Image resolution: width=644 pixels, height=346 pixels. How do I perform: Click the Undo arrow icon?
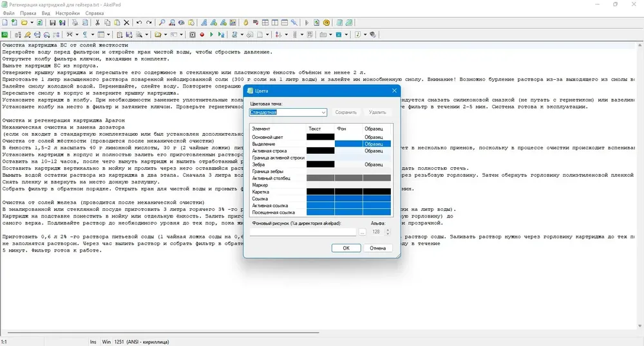tap(139, 23)
